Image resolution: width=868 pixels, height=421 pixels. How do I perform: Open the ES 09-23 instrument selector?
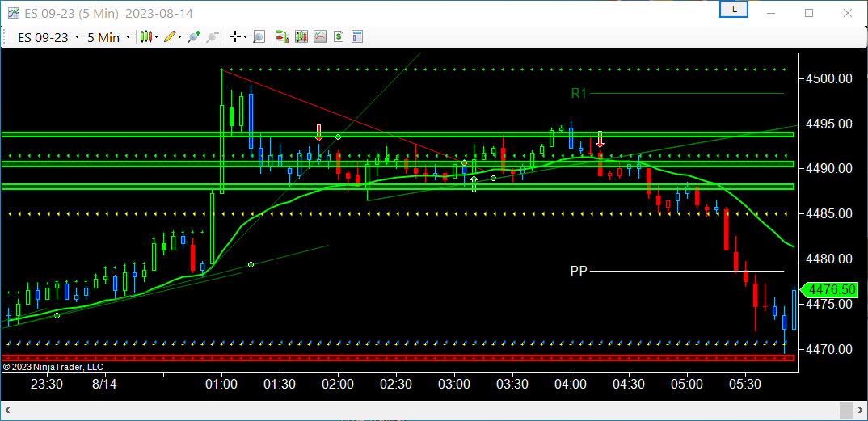click(48, 37)
